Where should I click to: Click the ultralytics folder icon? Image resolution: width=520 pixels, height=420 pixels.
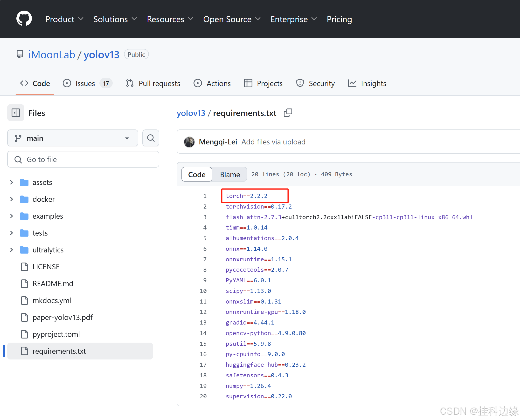coord(24,250)
